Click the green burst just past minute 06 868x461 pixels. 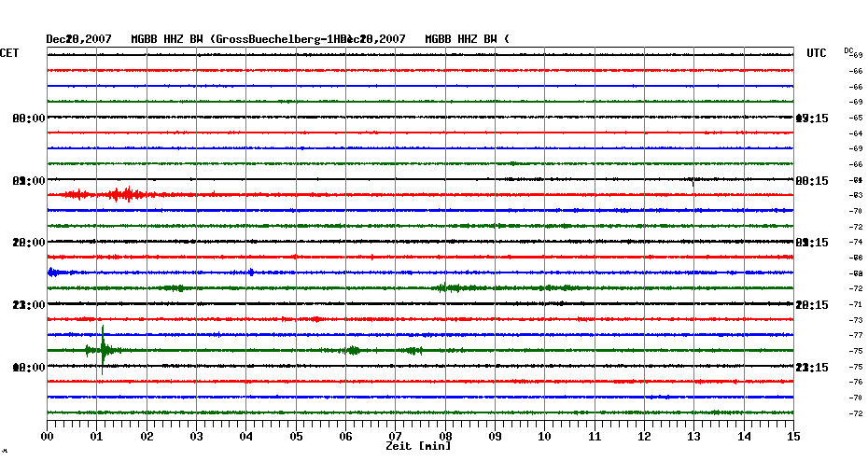click(x=351, y=350)
